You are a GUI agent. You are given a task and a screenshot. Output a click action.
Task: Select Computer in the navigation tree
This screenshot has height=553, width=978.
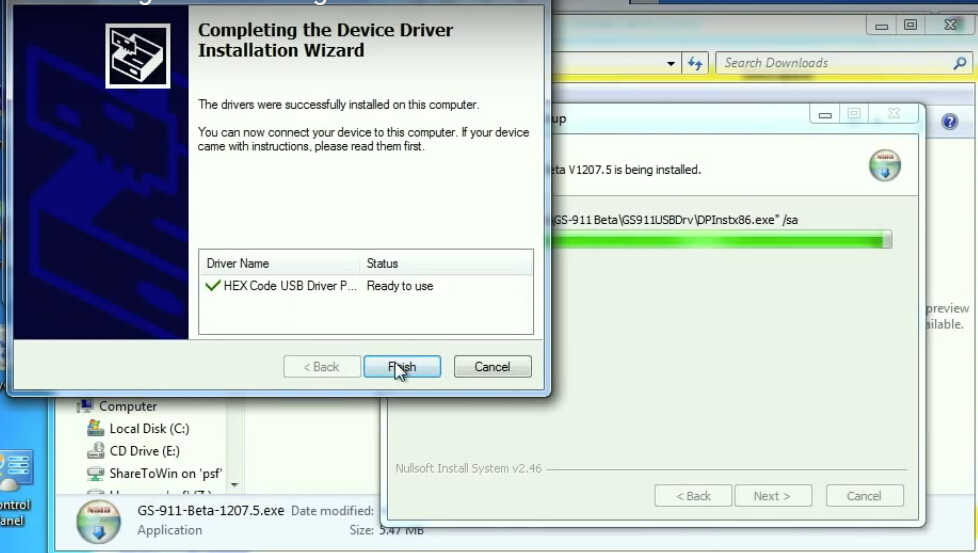click(128, 406)
